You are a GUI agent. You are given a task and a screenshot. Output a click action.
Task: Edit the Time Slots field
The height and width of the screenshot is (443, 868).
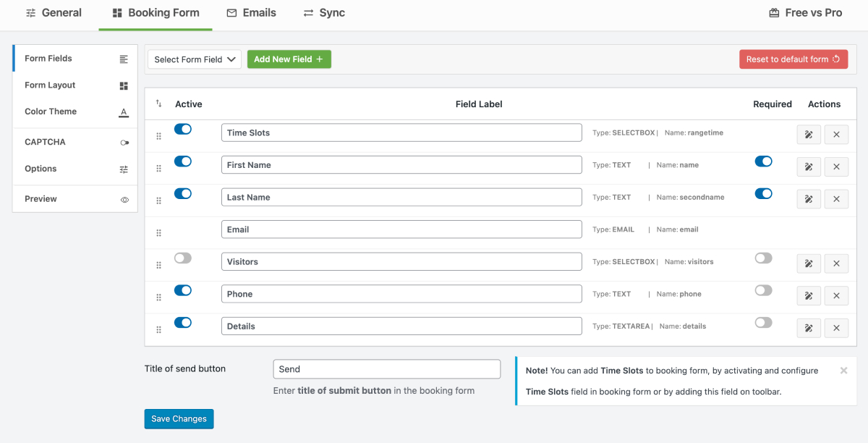pos(809,135)
